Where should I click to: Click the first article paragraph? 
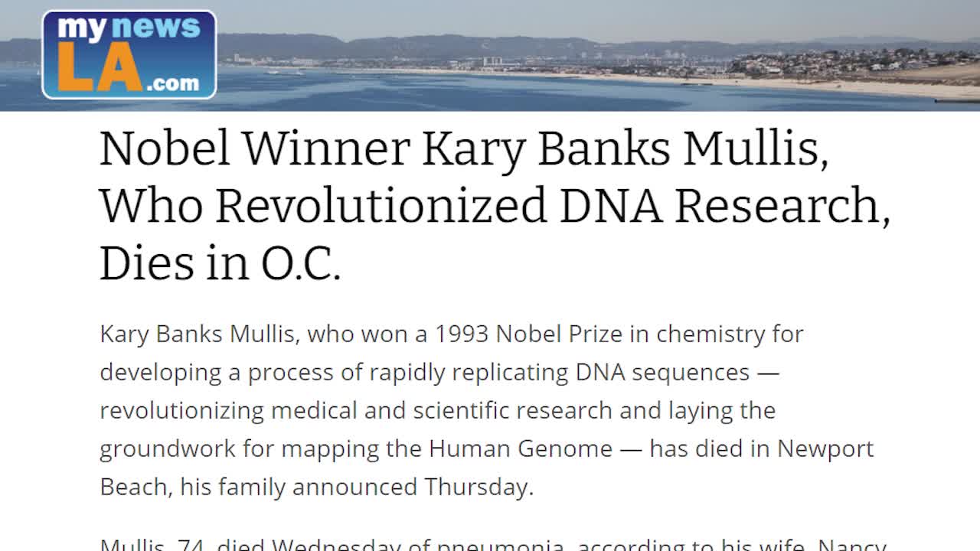point(486,409)
